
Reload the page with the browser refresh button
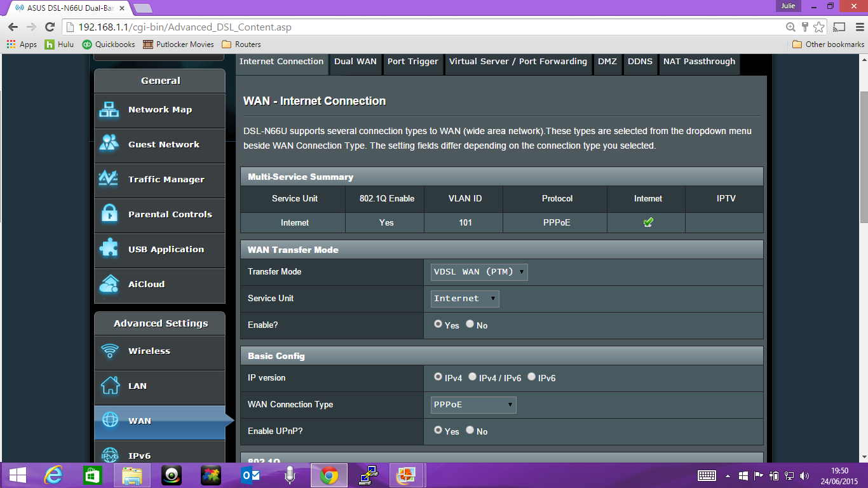coord(50,27)
